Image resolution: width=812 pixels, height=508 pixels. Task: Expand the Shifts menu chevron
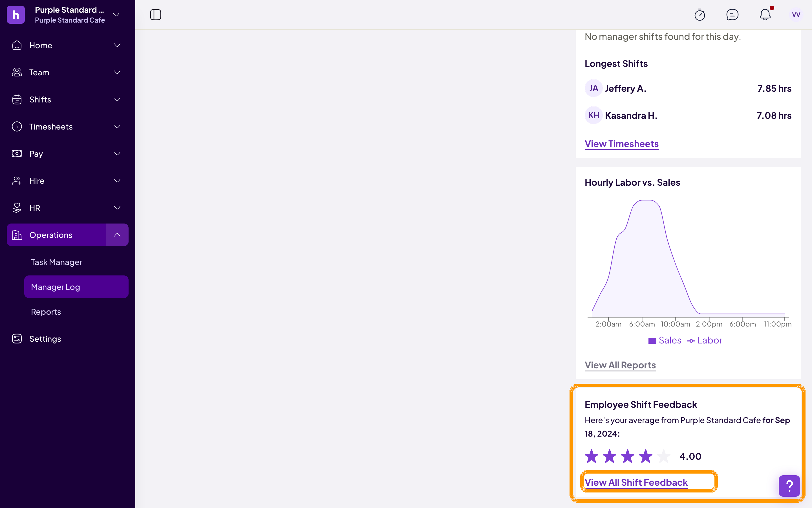(117, 99)
